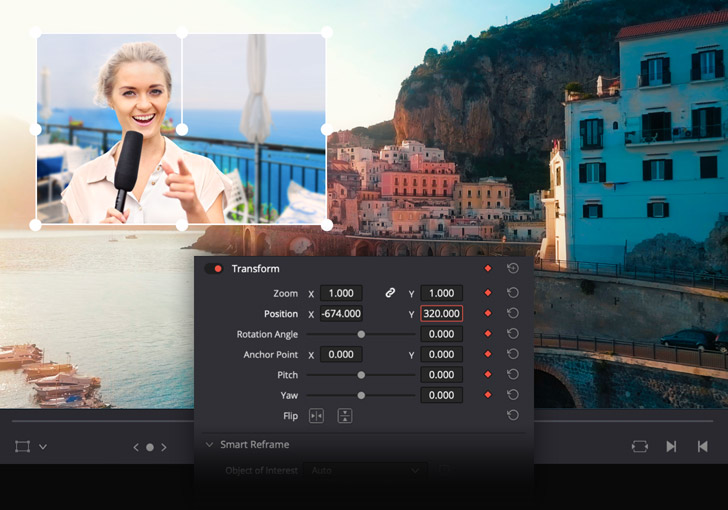Select the Transform overlay tool icon
This screenshot has height=510, width=728.
22,446
